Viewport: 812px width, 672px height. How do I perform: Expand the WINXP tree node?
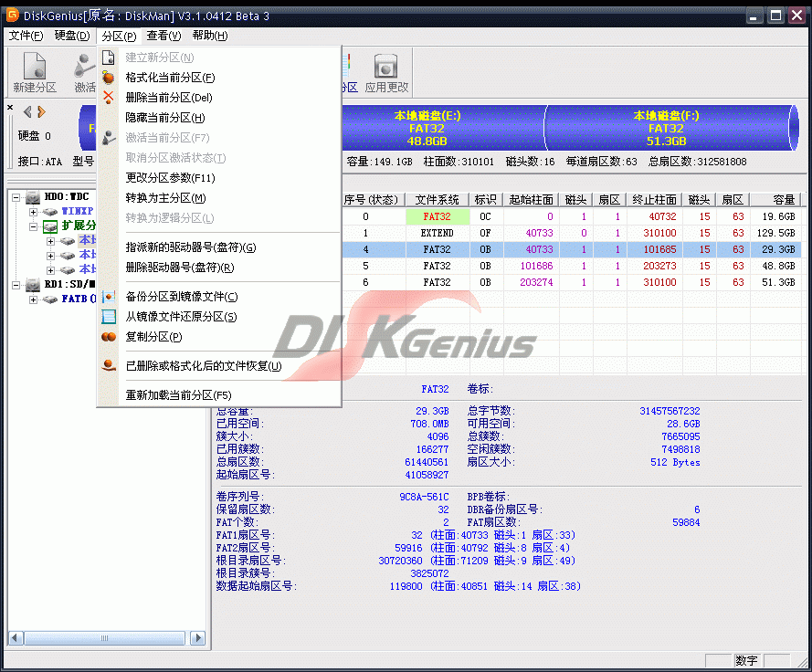[33, 212]
